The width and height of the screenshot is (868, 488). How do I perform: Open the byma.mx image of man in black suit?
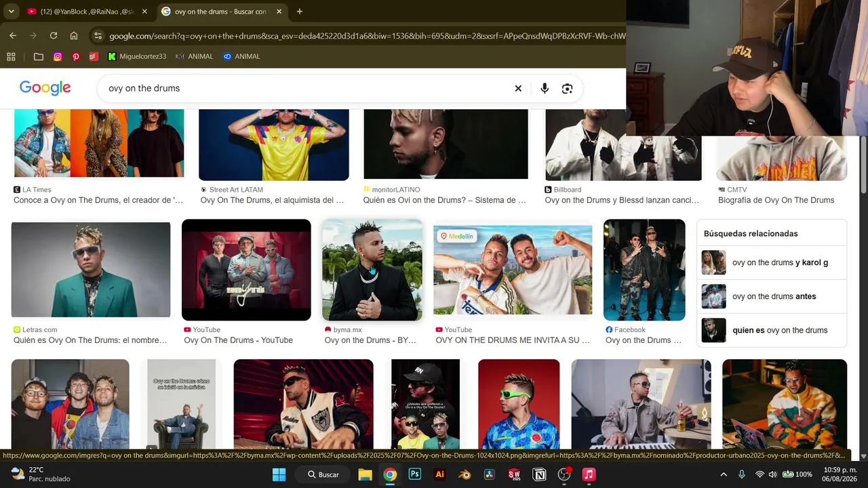click(372, 270)
